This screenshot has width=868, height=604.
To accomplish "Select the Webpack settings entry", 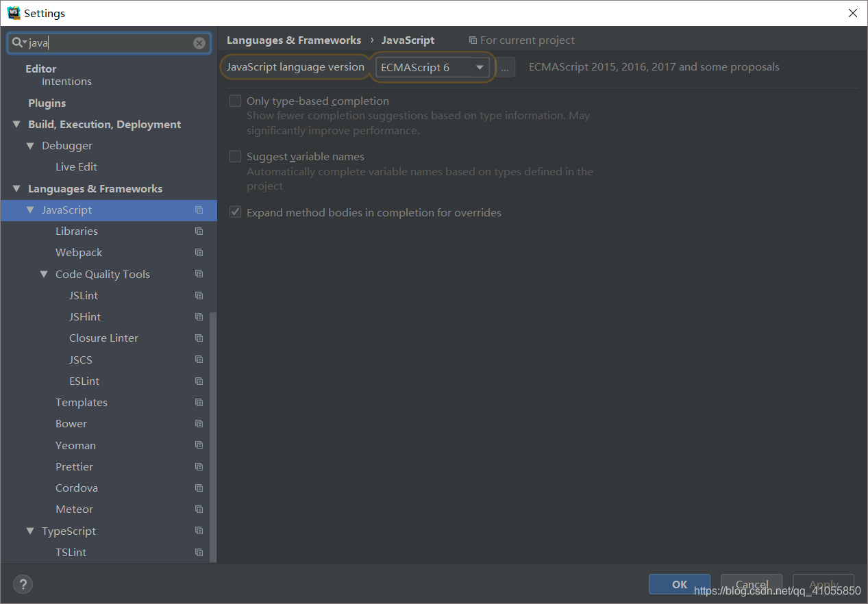I will [79, 252].
